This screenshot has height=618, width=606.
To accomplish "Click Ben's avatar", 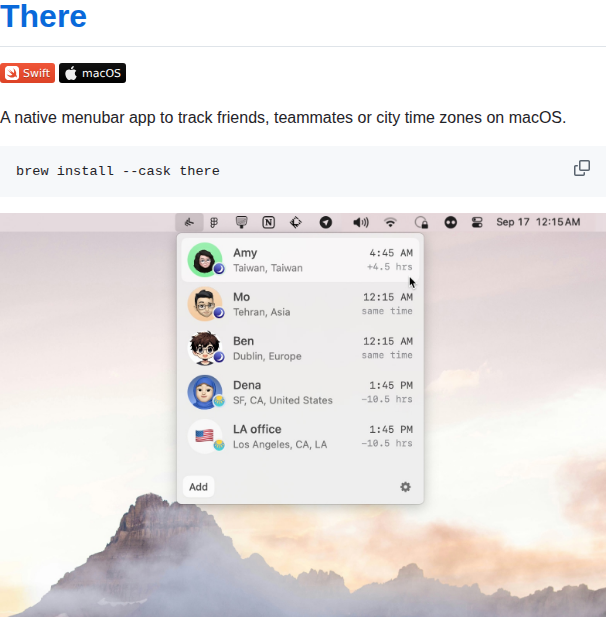I will point(204,348).
